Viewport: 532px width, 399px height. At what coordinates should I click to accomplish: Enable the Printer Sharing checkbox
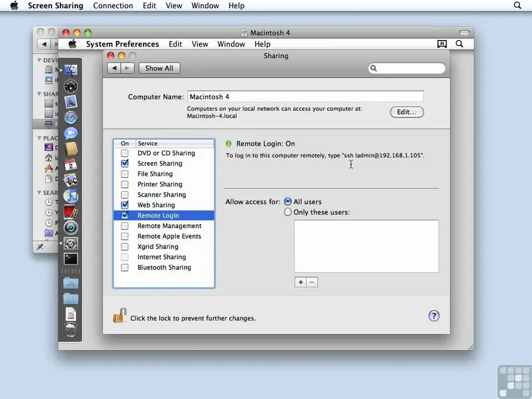click(125, 184)
